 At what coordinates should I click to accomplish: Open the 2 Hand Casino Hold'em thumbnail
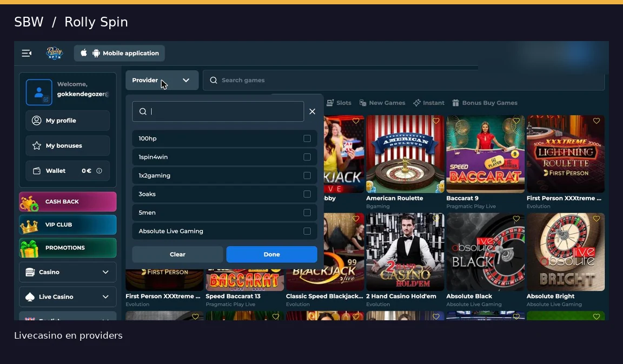tap(405, 252)
